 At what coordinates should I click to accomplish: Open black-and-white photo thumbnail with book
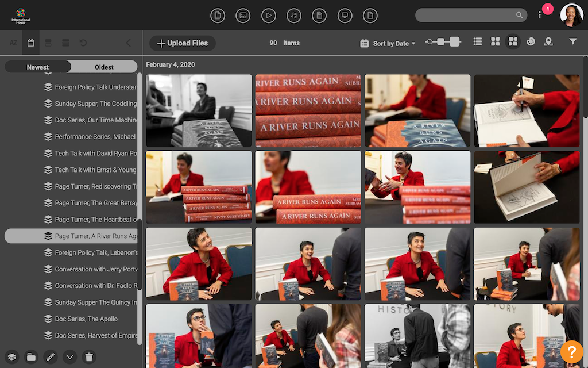click(199, 110)
